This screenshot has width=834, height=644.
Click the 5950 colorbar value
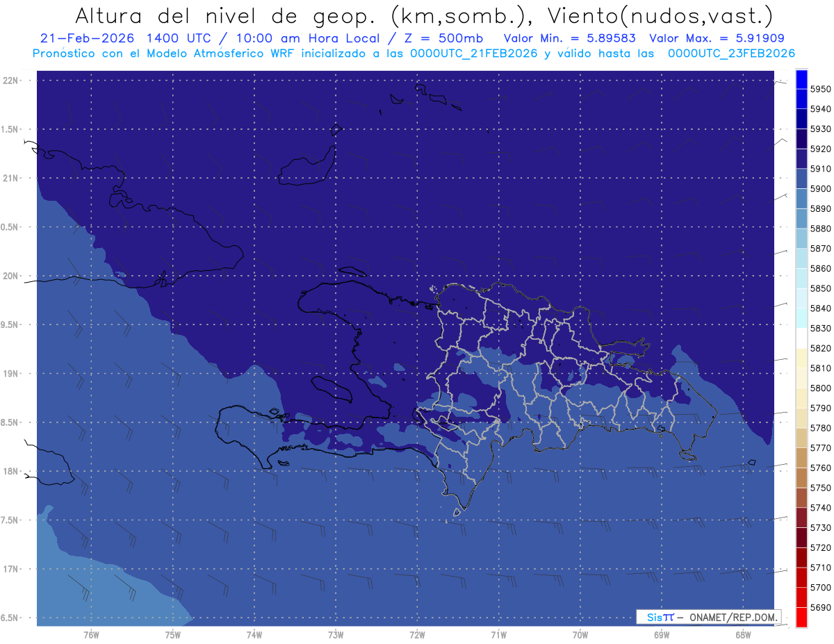click(820, 89)
